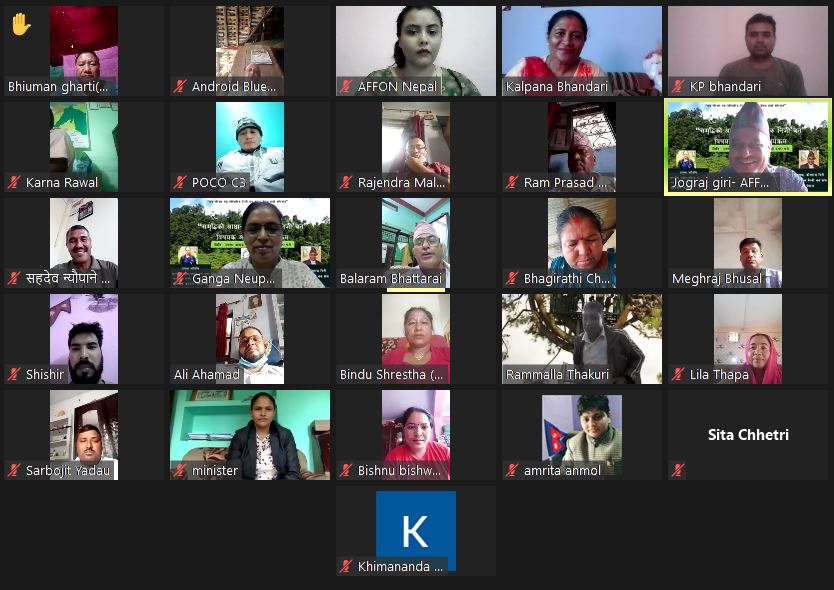This screenshot has height=590, width=834.
Task: Select Balaram Bhattarai's video tile
Action: pos(416,243)
